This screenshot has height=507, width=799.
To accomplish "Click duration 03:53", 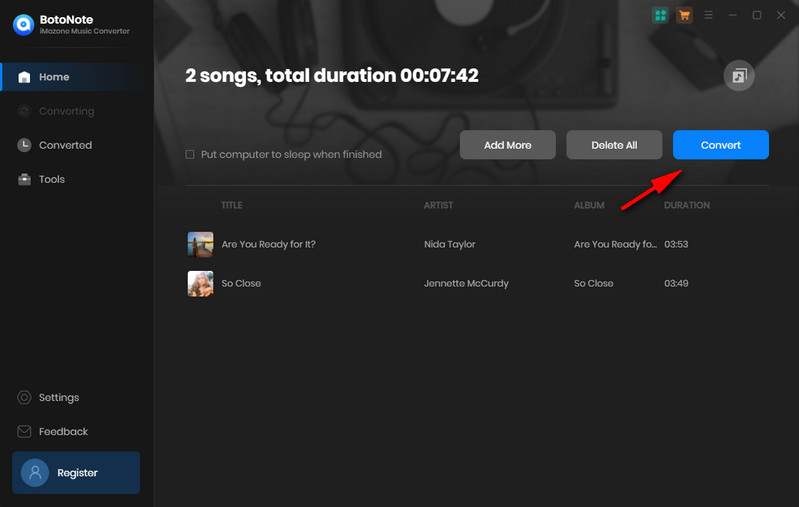I will point(676,245).
